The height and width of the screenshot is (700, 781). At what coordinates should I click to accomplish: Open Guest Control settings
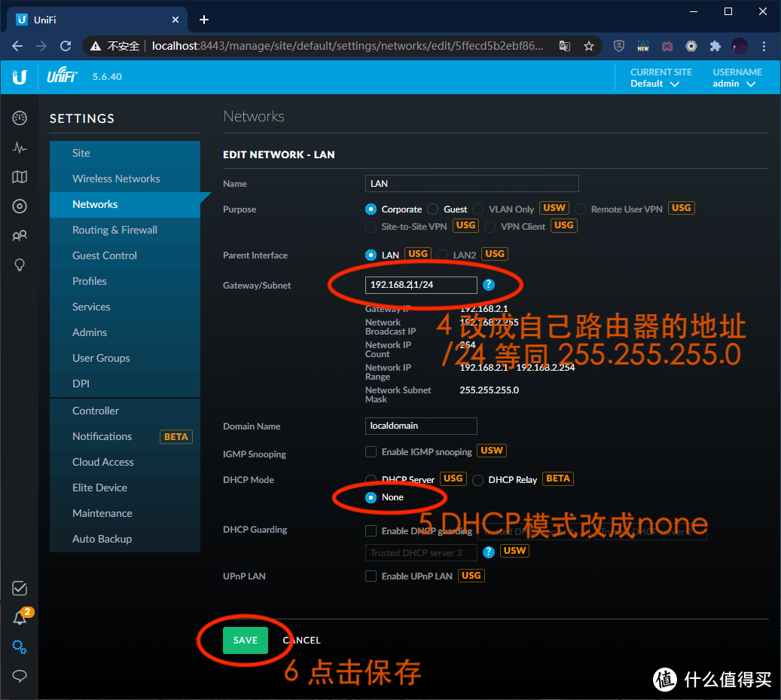coord(125,255)
